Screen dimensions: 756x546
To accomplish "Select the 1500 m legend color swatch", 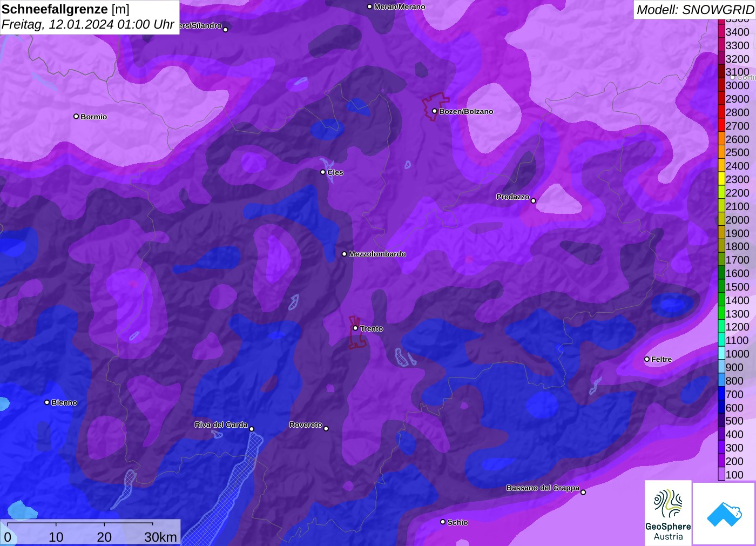I will (721, 286).
